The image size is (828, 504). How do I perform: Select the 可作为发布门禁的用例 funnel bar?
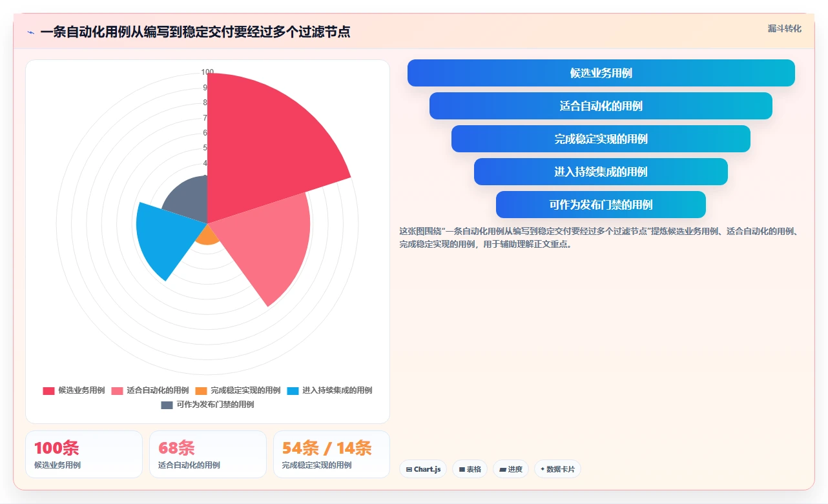tap(601, 205)
